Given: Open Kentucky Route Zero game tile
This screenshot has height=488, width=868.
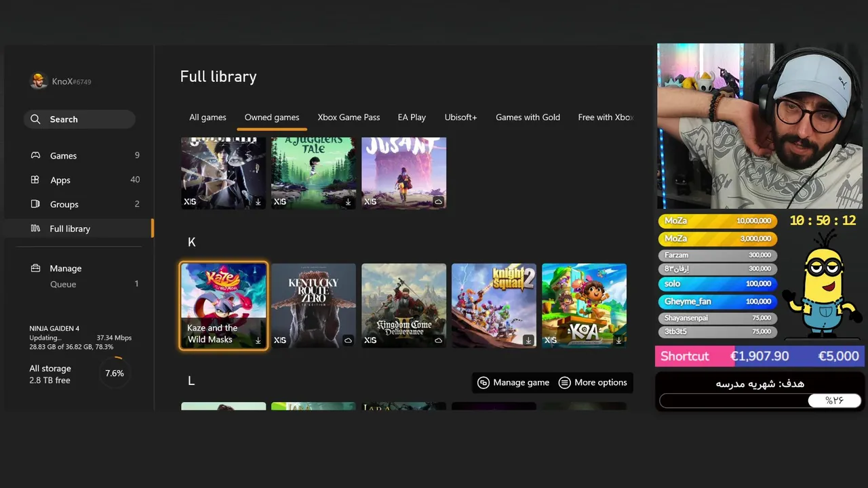Looking at the screenshot, I should [x=313, y=306].
